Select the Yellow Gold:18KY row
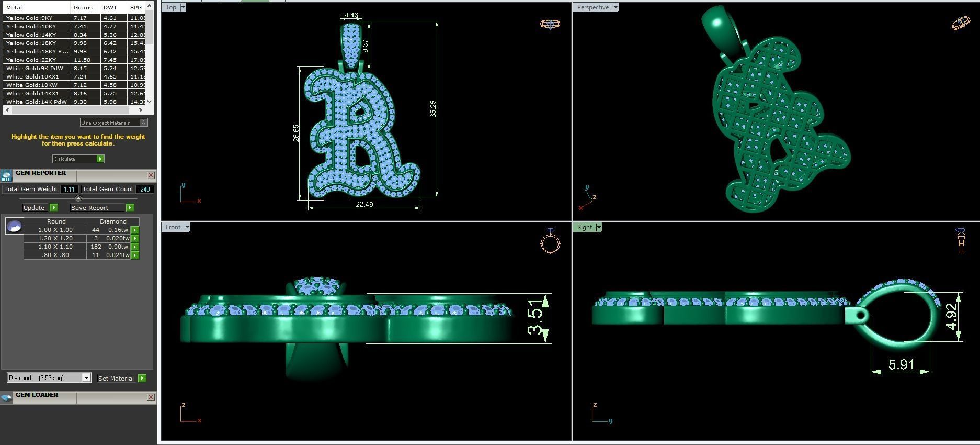Viewport: 980px width, 445px height. 74,43
